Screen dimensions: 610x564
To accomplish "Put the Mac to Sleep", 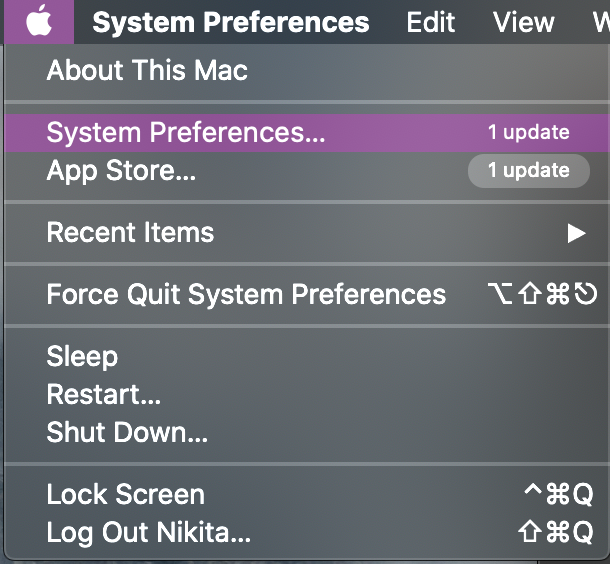I will [x=82, y=356].
